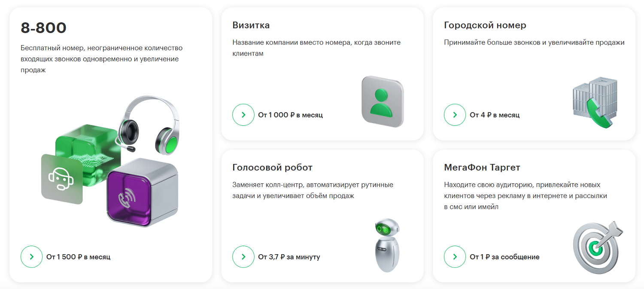Click the headset illustration in the 8-800 card
The image size is (644, 289).
click(149, 124)
